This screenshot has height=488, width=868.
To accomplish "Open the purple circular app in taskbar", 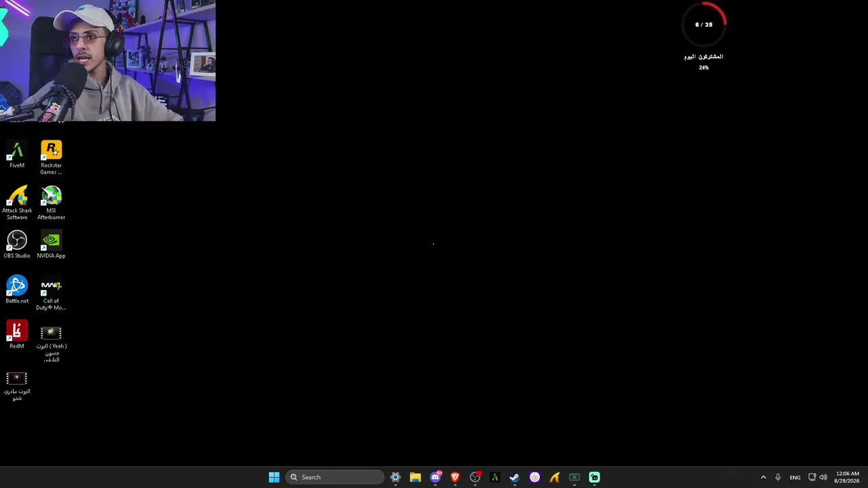I will tap(534, 477).
